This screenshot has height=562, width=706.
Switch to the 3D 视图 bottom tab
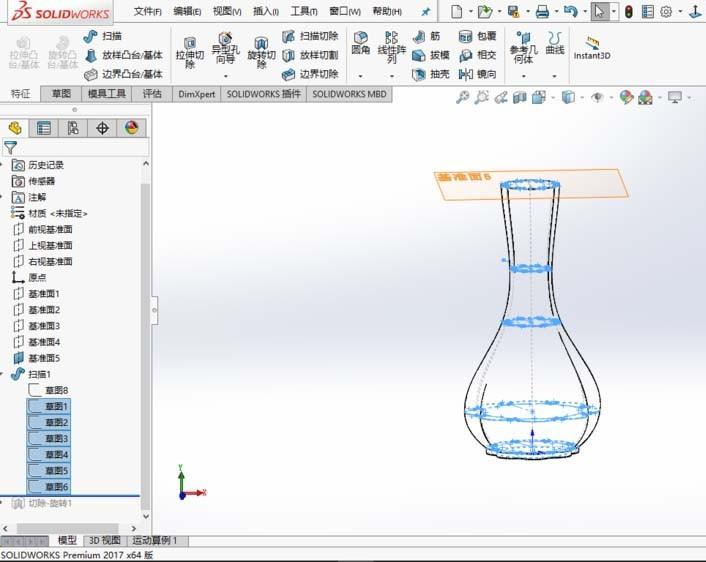pyautogui.click(x=104, y=540)
